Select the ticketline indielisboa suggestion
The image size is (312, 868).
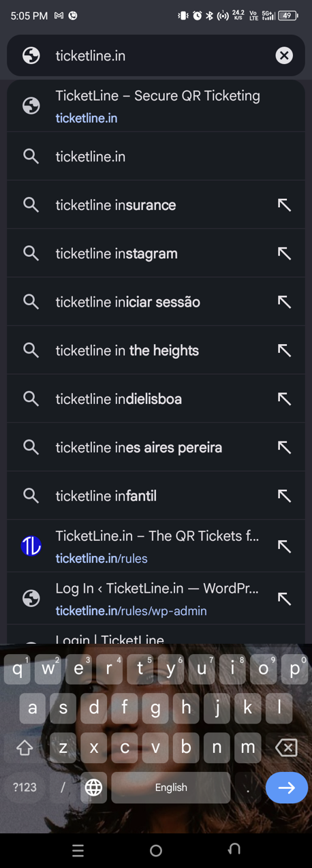(156, 399)
